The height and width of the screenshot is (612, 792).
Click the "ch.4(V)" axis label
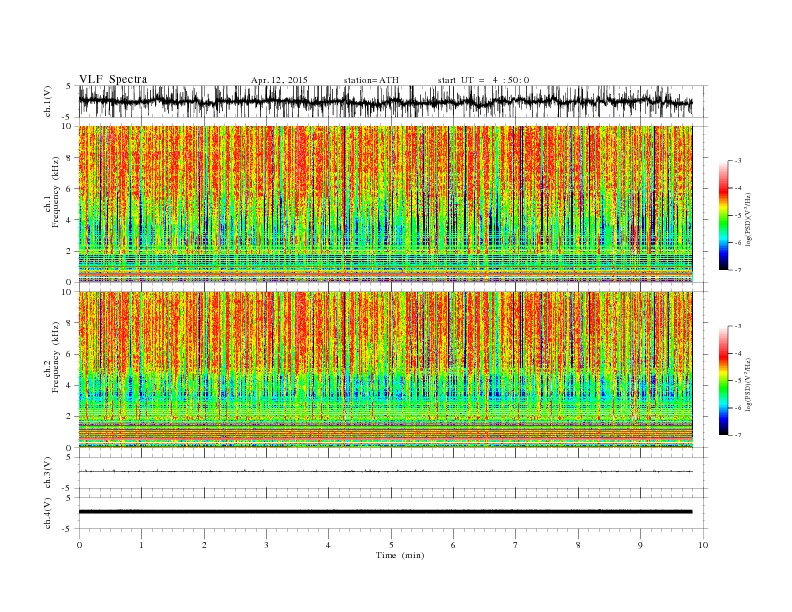[x=48, y=514]
